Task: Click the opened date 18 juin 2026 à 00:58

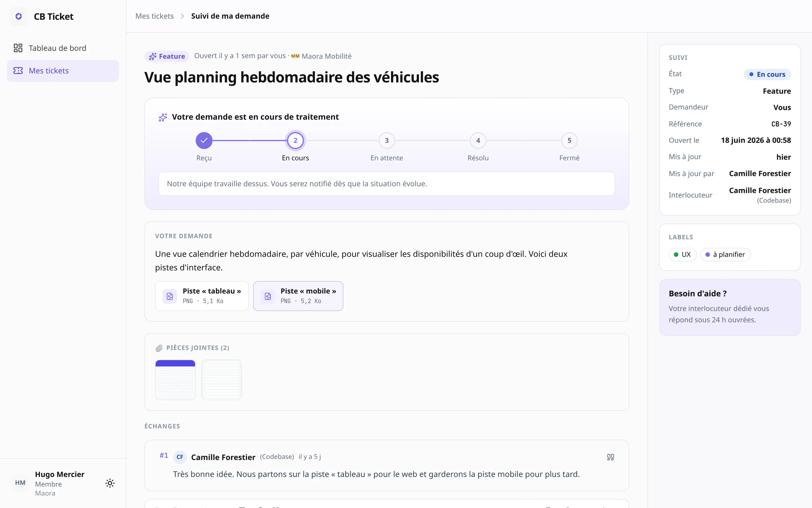Action: [756, 141]
